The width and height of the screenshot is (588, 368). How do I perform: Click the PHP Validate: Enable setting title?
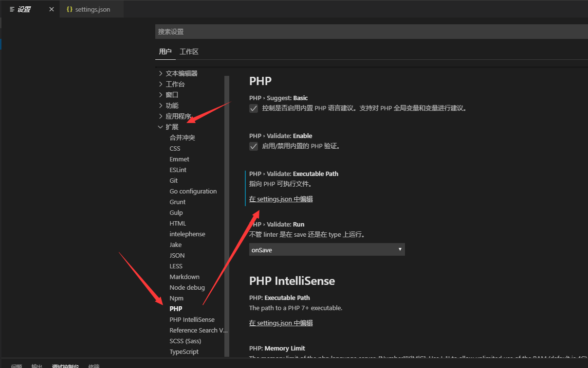pyautogui.click(x=281, y=136)
